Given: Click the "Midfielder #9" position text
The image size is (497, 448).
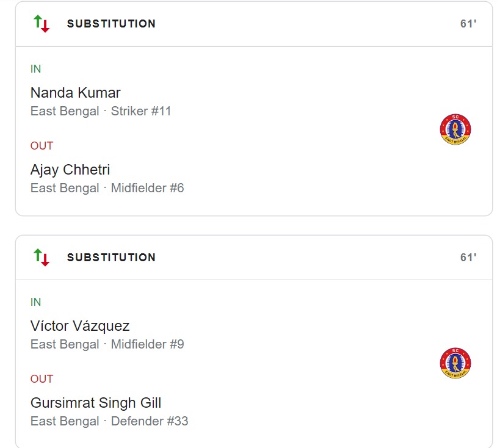Looking at the screenshot, I should point(147,344).
